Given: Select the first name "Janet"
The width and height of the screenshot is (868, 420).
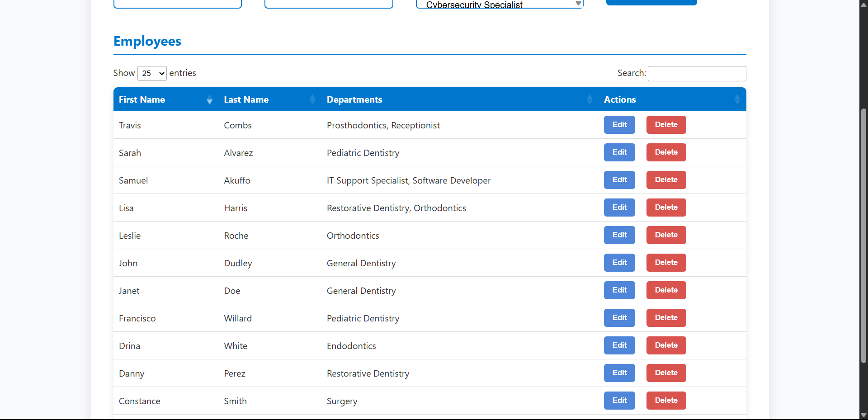Looking at the screenshot, I should point(129,291).
